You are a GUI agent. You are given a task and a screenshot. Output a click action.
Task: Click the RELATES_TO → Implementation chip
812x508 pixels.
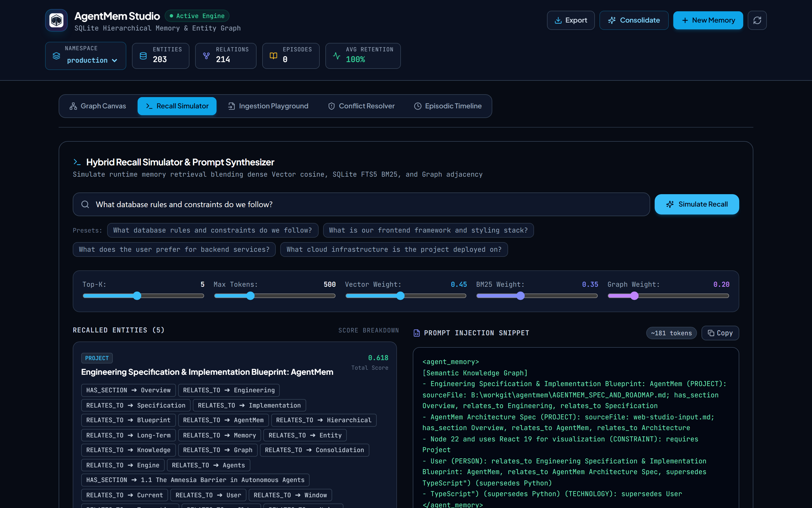point(249,405)
